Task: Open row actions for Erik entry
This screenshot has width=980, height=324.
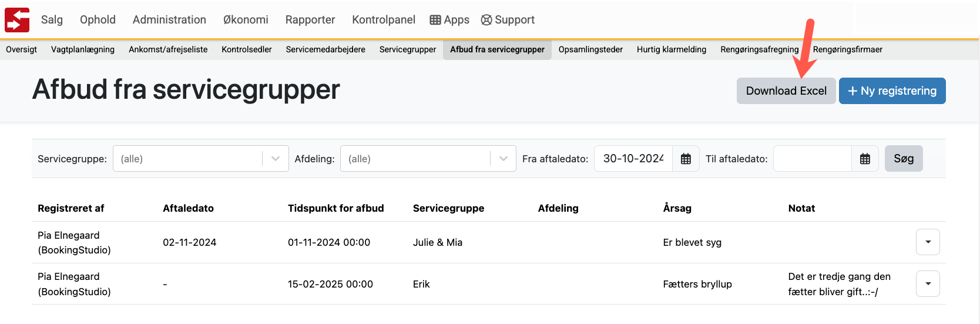Action: (x=928, y=284)
